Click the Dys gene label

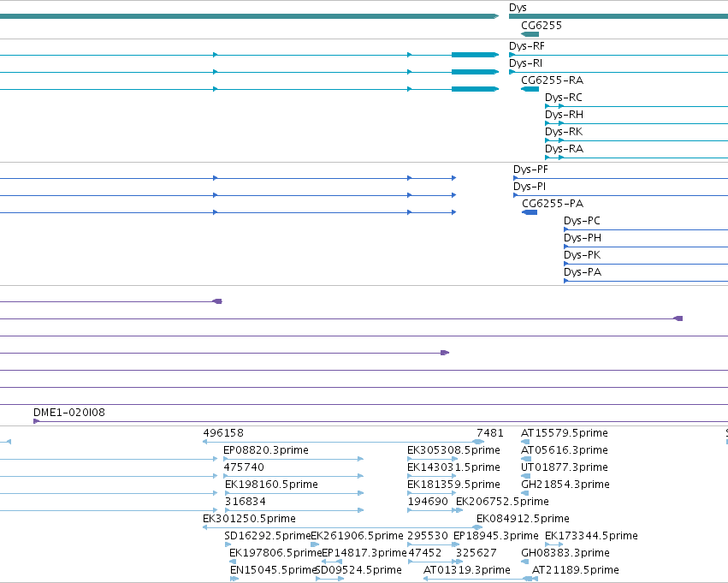[x=518, y=8]
